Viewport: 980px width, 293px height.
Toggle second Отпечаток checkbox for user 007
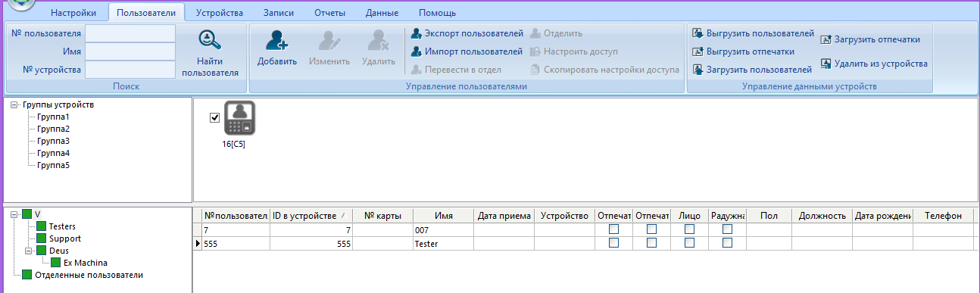652,229
